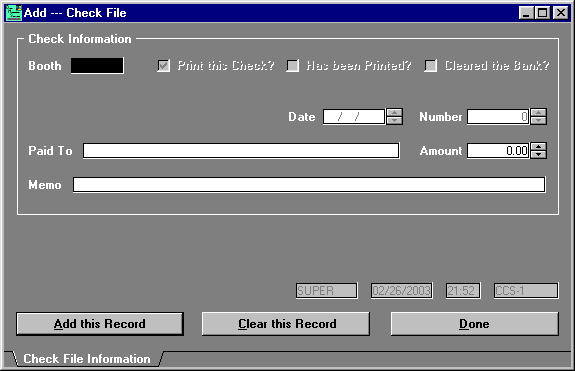Increase the Date with up arrow

pos(395,113)
